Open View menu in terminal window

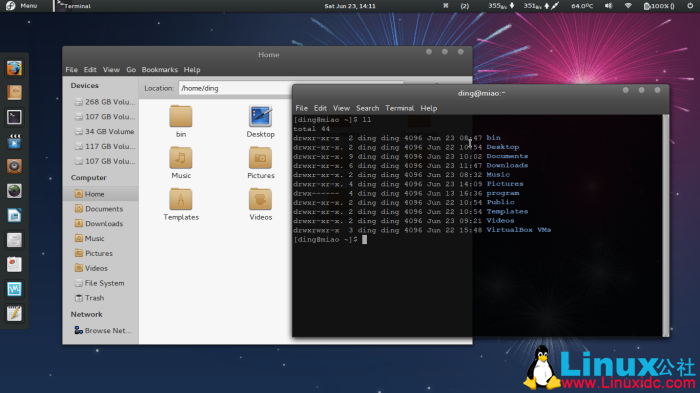pos(341,108)
